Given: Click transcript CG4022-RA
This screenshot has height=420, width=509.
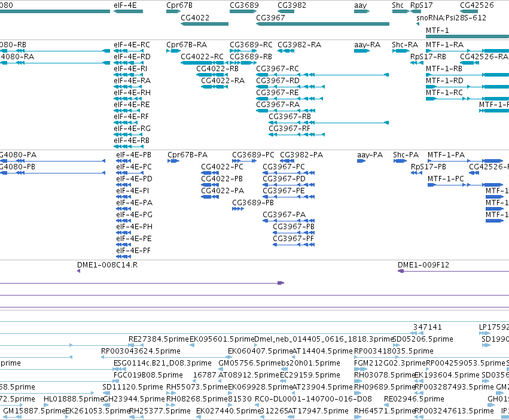Looking at the screenshot, I should [223, 81].
